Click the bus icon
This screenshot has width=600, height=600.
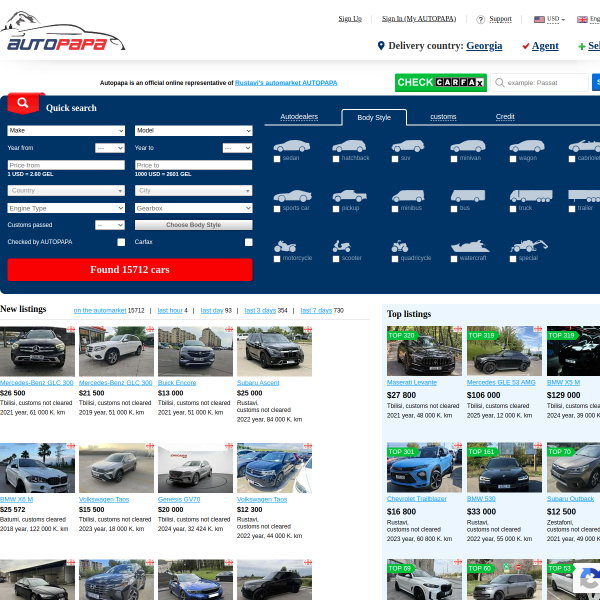[468, 196]
